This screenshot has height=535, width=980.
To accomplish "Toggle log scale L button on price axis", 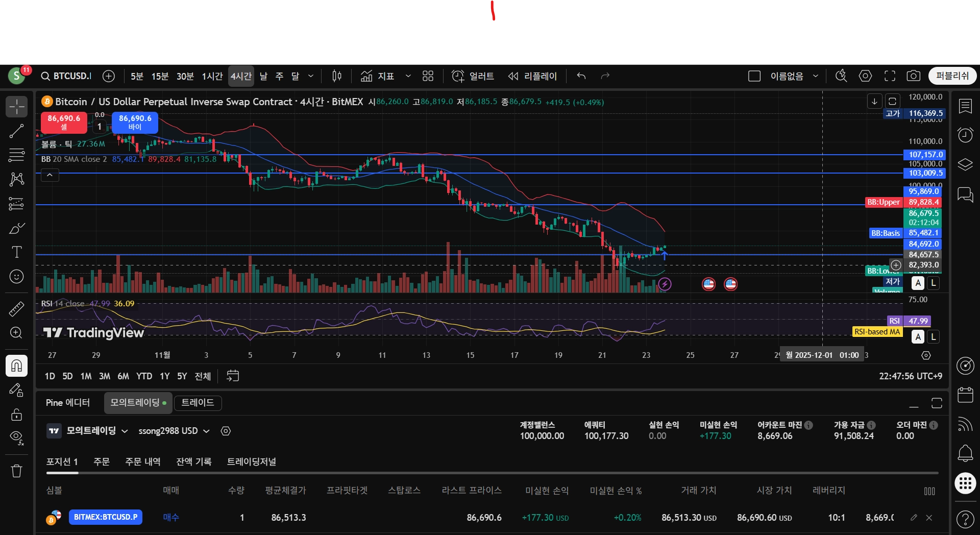I will tap(934, 283).
